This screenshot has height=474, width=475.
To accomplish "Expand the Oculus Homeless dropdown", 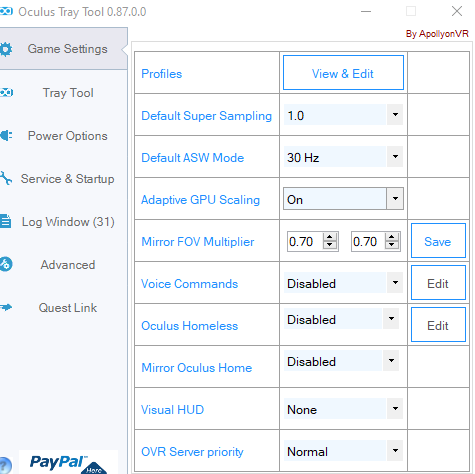I will 391,319.
